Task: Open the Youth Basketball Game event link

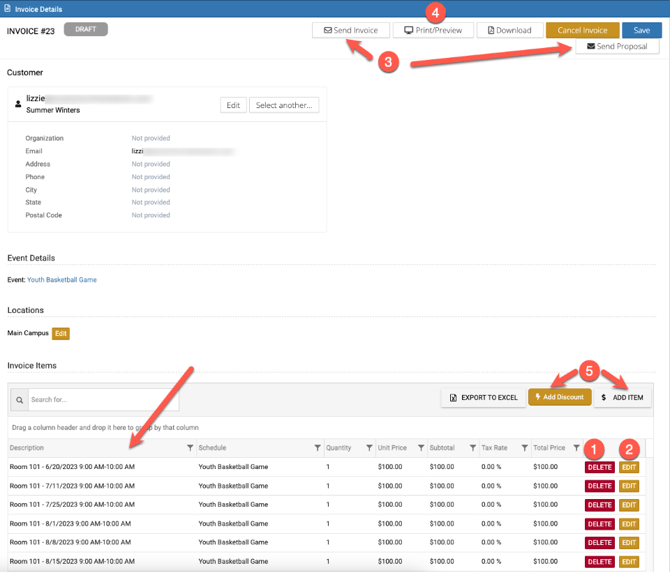Action: click(x=62, y=280)
